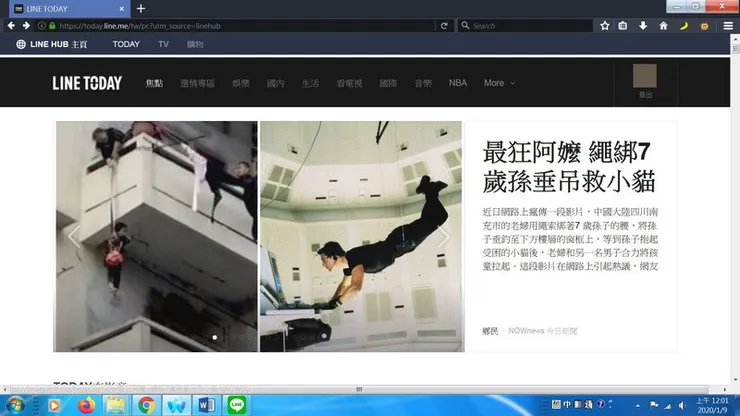Screen dimensions: 740x416
Task: Click the IME help question mark icon
Action: pos(600,404)
